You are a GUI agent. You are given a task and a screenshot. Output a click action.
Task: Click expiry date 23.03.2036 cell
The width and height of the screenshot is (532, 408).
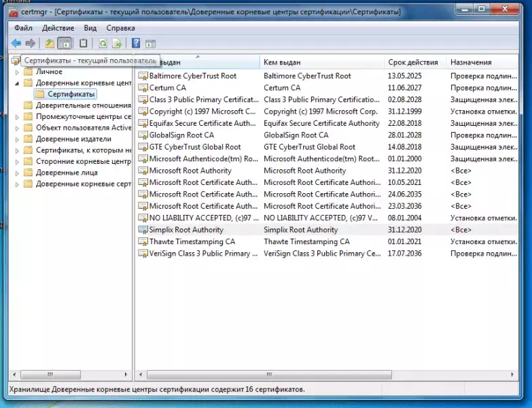pos(404,206)
